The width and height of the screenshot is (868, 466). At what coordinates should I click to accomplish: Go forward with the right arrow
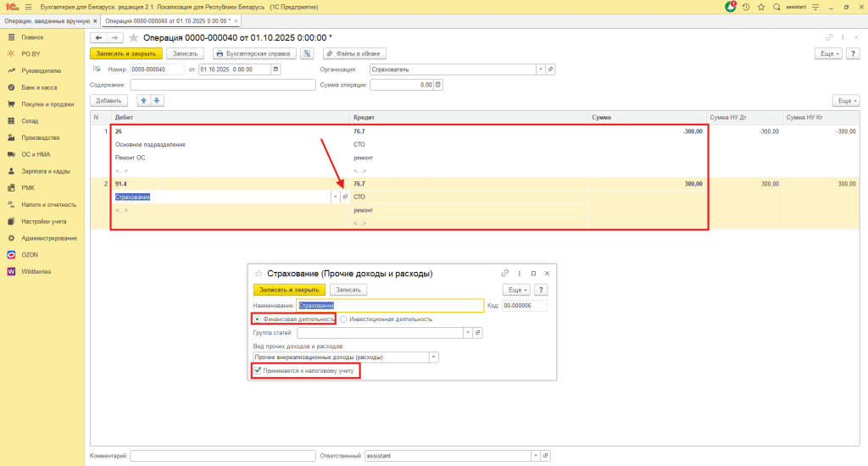[114, 37]
